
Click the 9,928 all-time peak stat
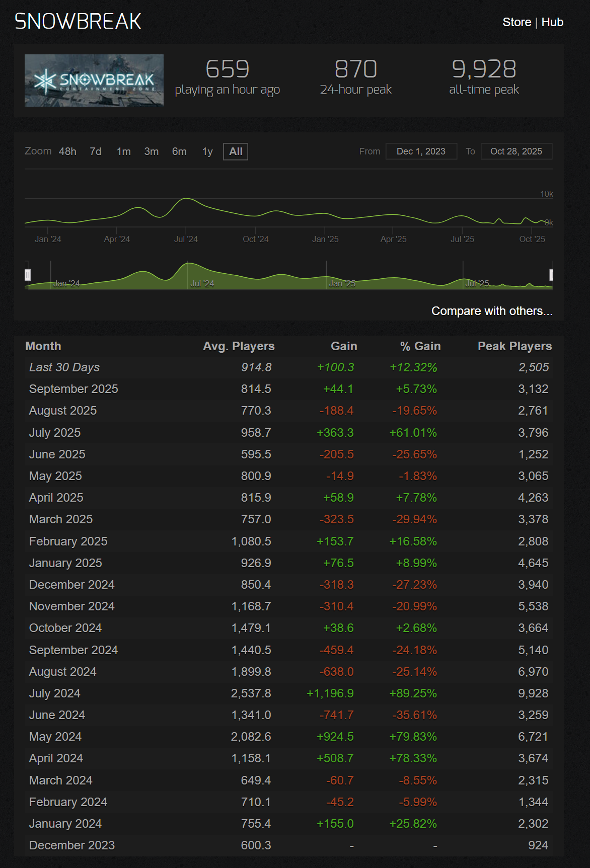click(x=484, y=78)
